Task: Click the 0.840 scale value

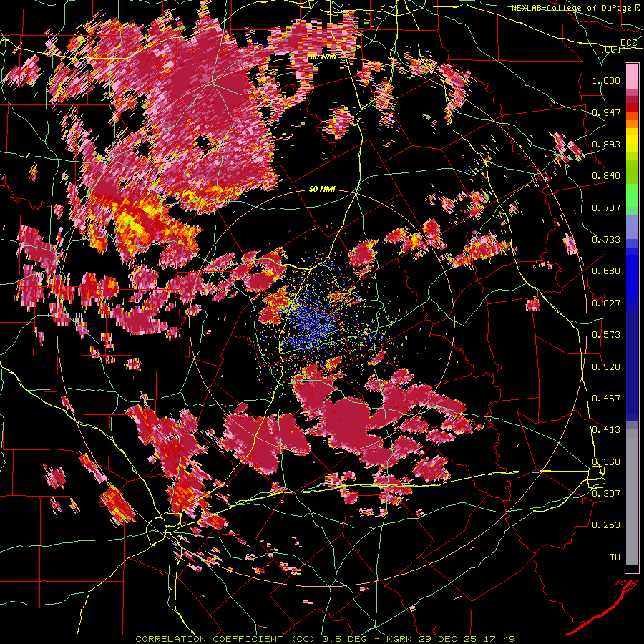Action: (606, 176)
